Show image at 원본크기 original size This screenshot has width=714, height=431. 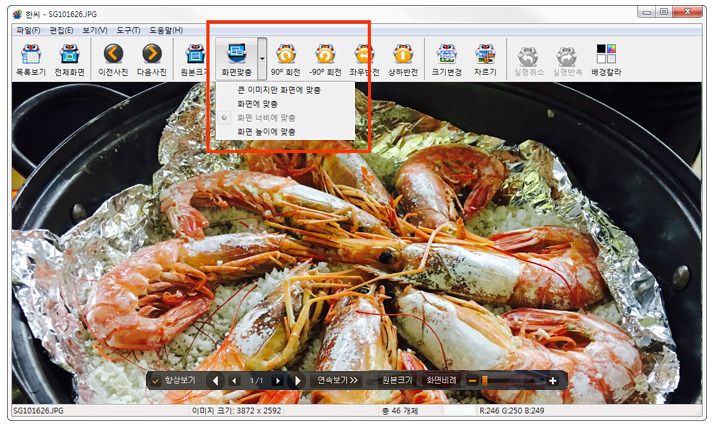click(195, 59)
